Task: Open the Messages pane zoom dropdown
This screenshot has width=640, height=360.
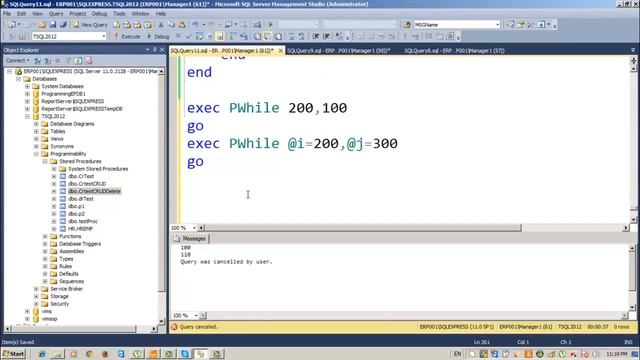Action: [196, 316]
